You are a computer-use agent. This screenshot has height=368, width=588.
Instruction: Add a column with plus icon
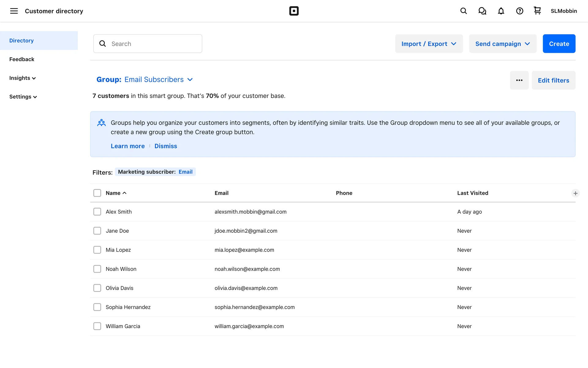(575, 193)
